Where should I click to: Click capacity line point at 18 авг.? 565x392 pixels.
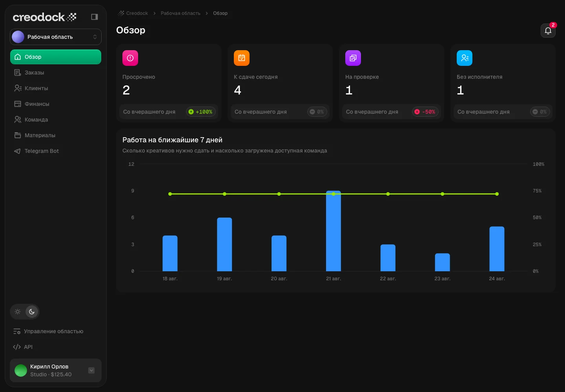(x=170, y=194)
